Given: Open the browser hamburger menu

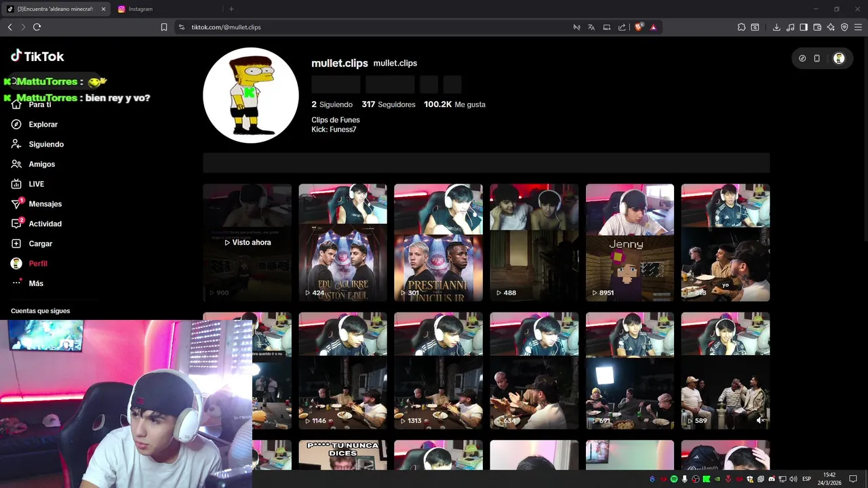Looking at the screenshot, I should click(x=858, y=27).
